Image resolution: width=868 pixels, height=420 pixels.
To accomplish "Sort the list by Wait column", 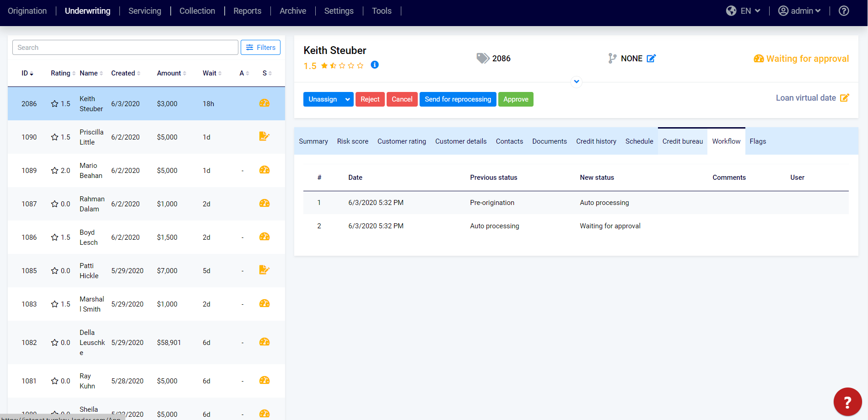I will click(212, 73).
